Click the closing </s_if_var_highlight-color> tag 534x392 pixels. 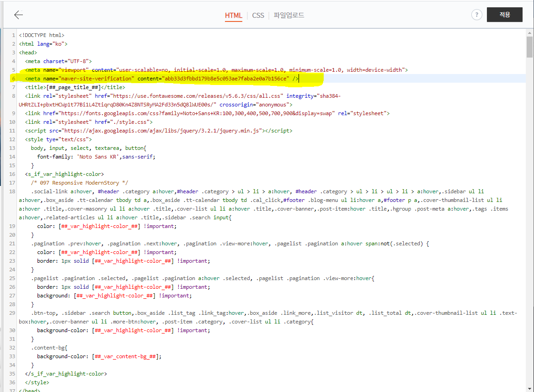click(x=66, y=374)
